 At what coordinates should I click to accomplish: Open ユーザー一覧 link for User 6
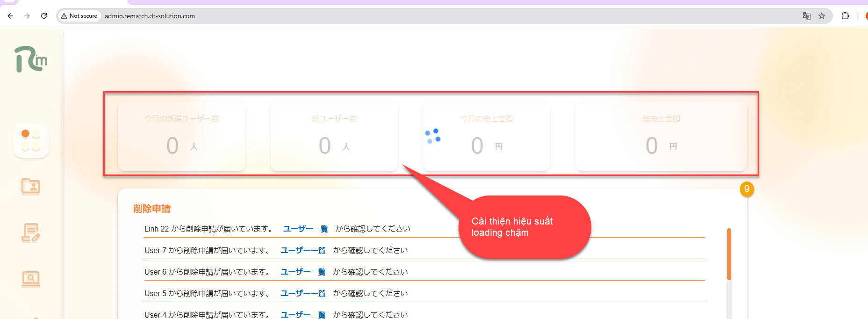pos(303,272)
